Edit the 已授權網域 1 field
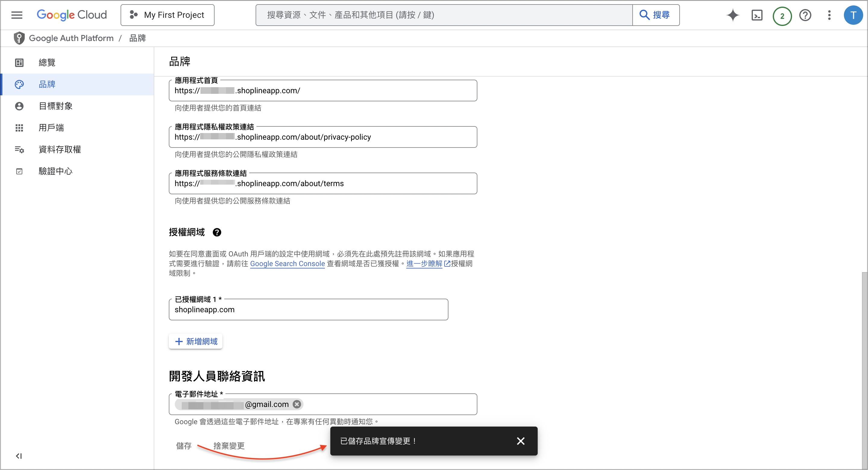Viewport: 868px width, 470px height. click(308, 310)
